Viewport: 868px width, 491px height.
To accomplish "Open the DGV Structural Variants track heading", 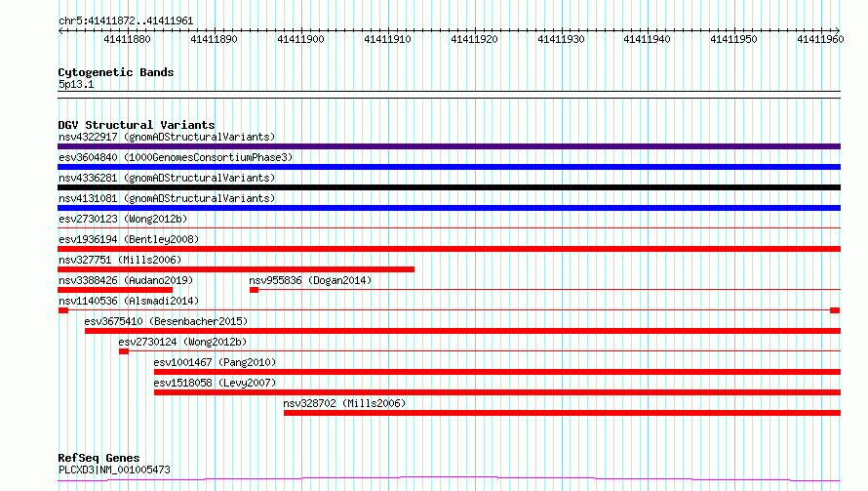I will tap(137, 125).
